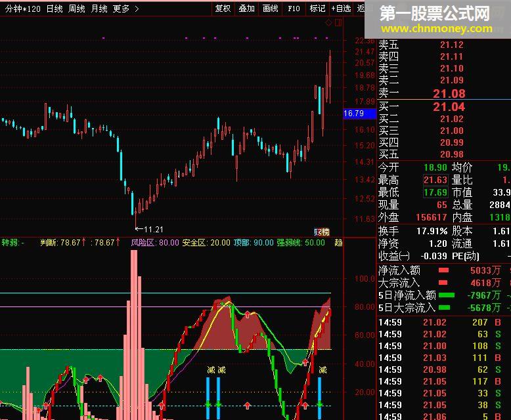511x420 pixels.
Task: Click the 财榜 badge on the candlestick chart
Action: [322, 232]
